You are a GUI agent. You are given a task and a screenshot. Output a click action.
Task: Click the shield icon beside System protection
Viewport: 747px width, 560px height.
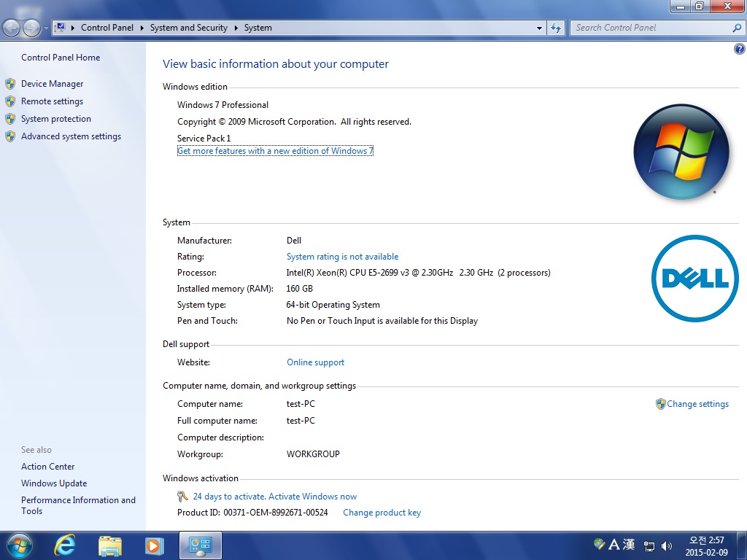click(x=10, y=119)
